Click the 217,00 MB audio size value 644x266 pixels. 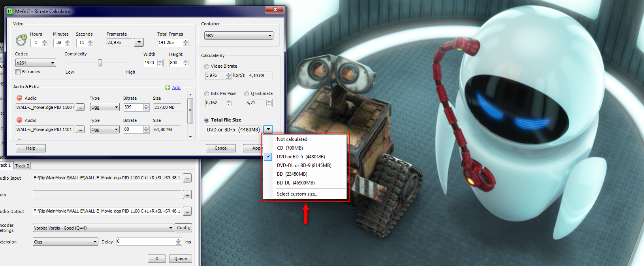click(167, 107)
